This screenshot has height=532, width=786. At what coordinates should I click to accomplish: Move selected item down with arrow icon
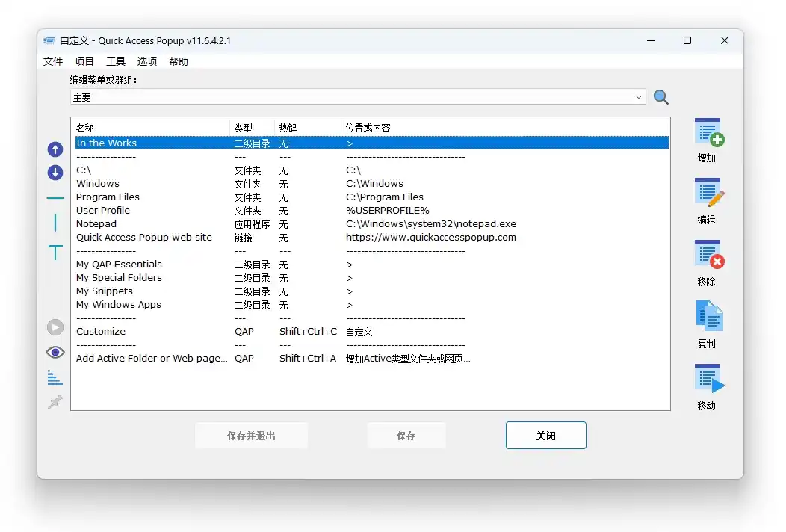click(55, 173)
